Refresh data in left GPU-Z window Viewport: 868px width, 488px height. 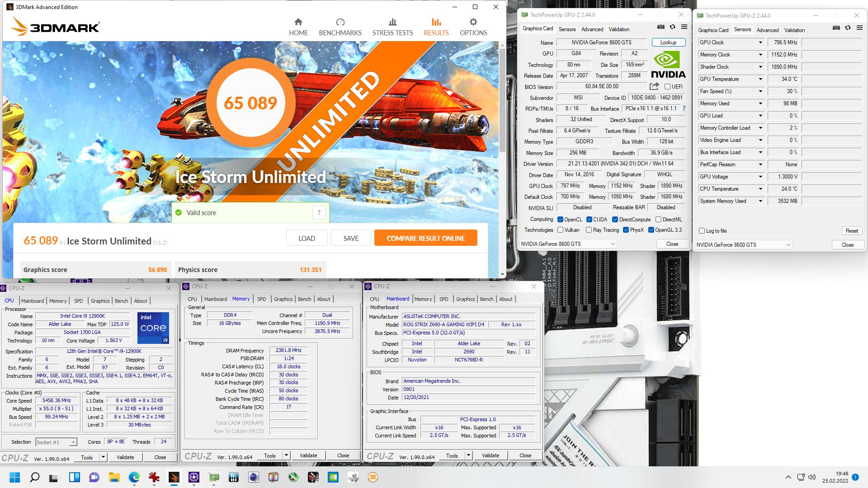click(672, 27)
